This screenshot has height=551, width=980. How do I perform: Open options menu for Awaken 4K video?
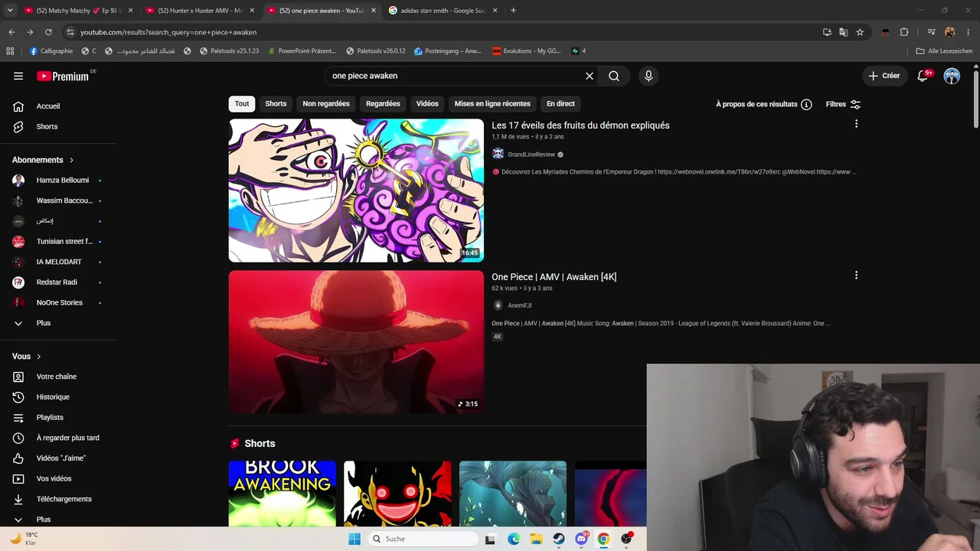(x=856, y=275)
